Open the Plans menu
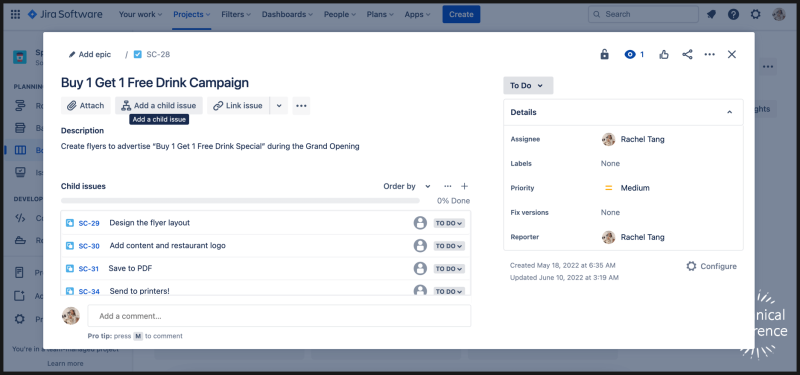Viewport: 800px width, 375px height. click(x=380, y=14)
